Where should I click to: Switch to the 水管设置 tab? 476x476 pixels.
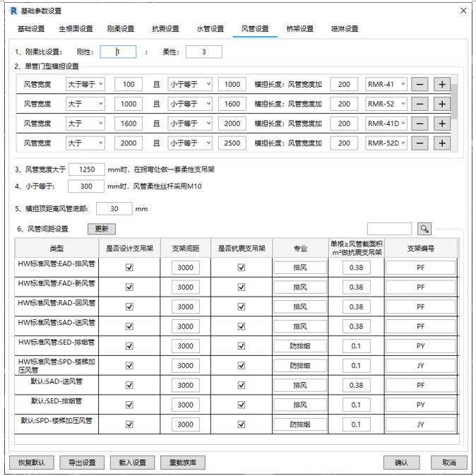pyautogui.click(x=210, y=29)
